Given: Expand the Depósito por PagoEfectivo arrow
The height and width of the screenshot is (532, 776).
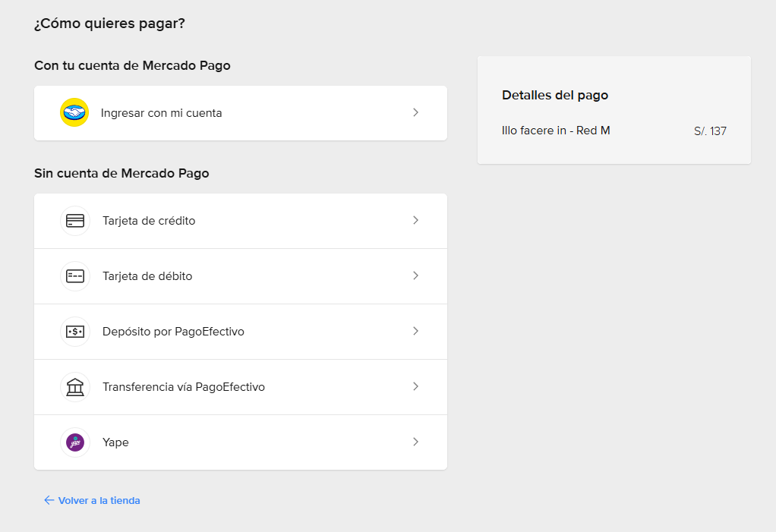Looking at the screenshot, I should tap(415, 331).
